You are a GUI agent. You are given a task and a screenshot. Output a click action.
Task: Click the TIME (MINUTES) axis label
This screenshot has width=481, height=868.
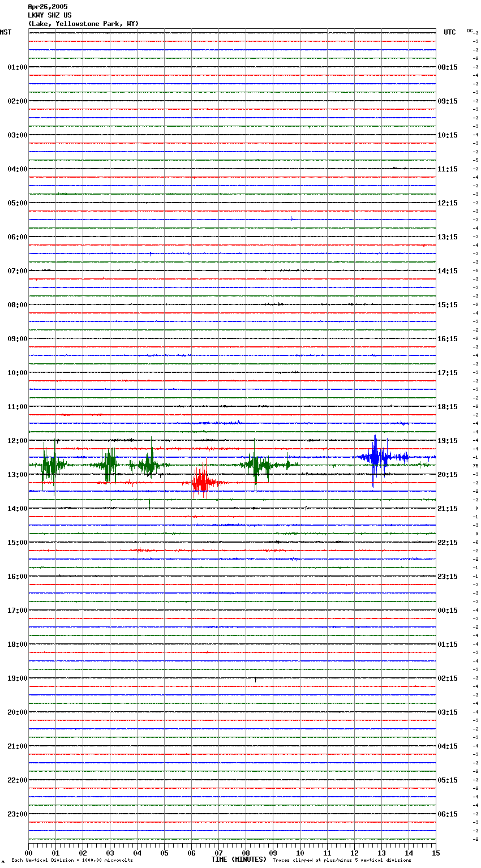(239, 860)
